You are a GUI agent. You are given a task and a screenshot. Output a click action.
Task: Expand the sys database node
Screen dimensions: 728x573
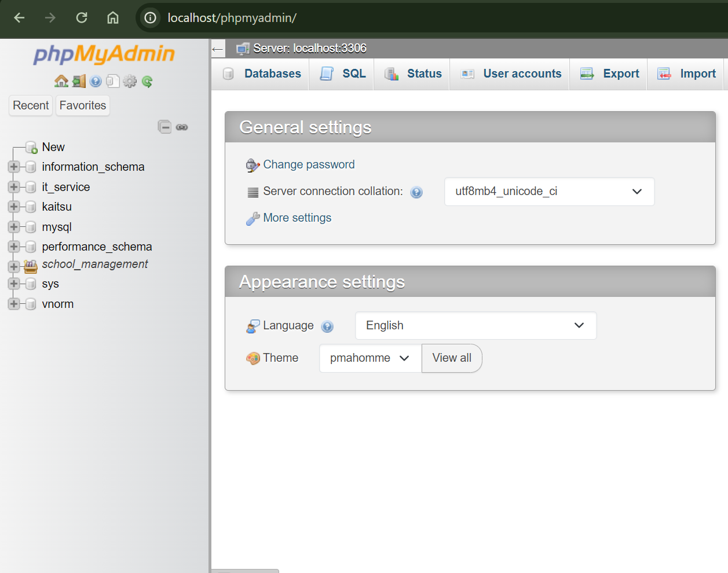tap(14, 284)
